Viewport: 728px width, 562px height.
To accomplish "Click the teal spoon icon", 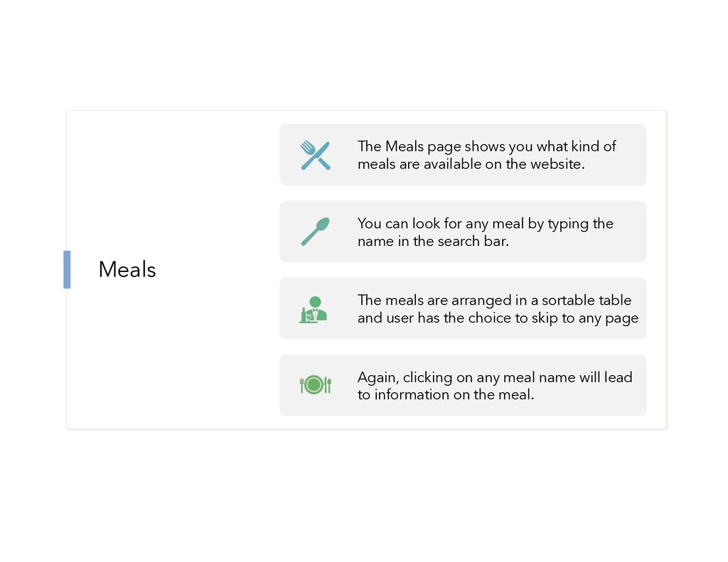I will (315, 232).
